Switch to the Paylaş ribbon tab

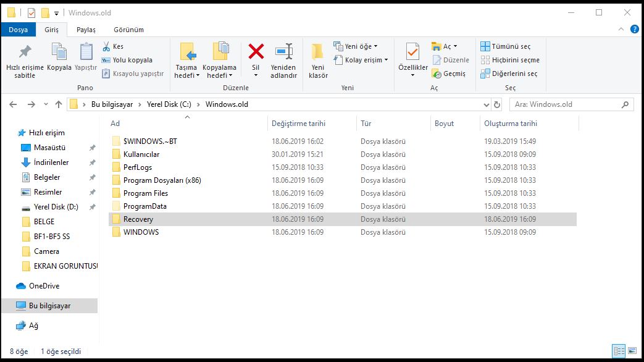click(x=86, y=30)
